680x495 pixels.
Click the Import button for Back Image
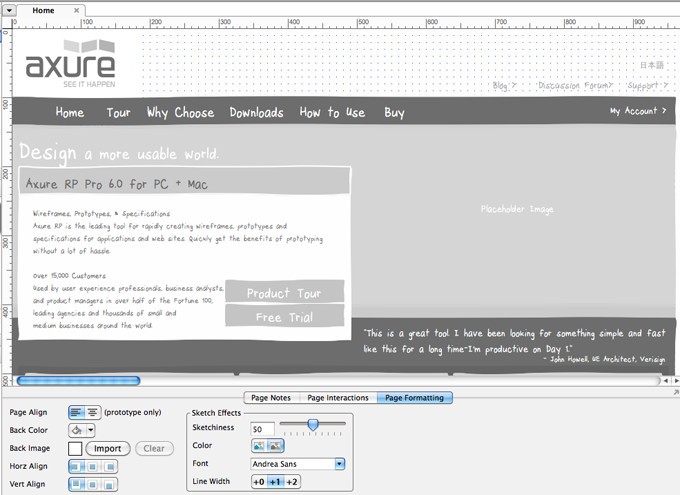(108, 449)
